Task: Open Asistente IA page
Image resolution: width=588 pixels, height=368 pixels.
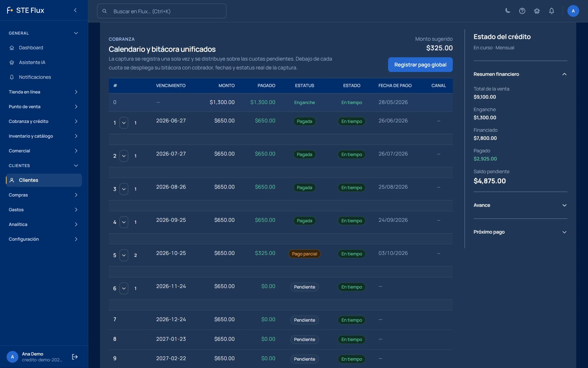Action: click(44, 62)
